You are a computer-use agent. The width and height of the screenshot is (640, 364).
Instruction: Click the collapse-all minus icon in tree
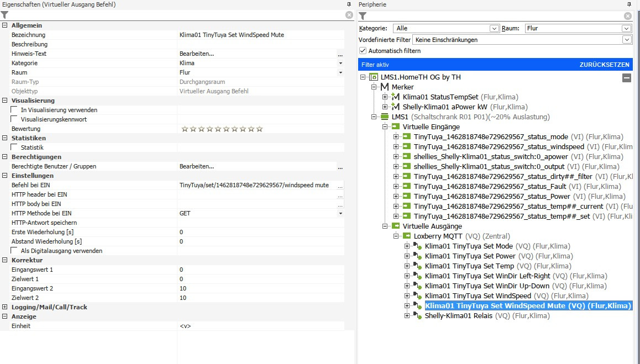[626, 78]
